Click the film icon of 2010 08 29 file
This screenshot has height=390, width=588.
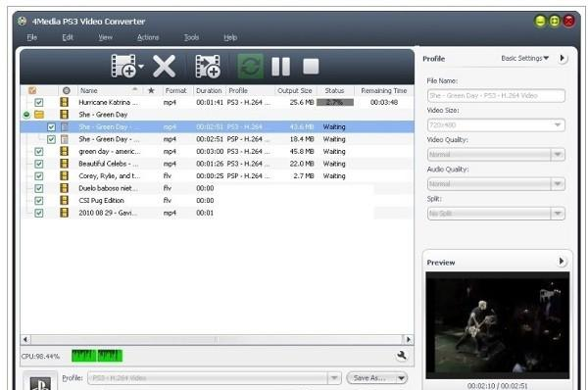pyautogui.click(x=65, y=213)
